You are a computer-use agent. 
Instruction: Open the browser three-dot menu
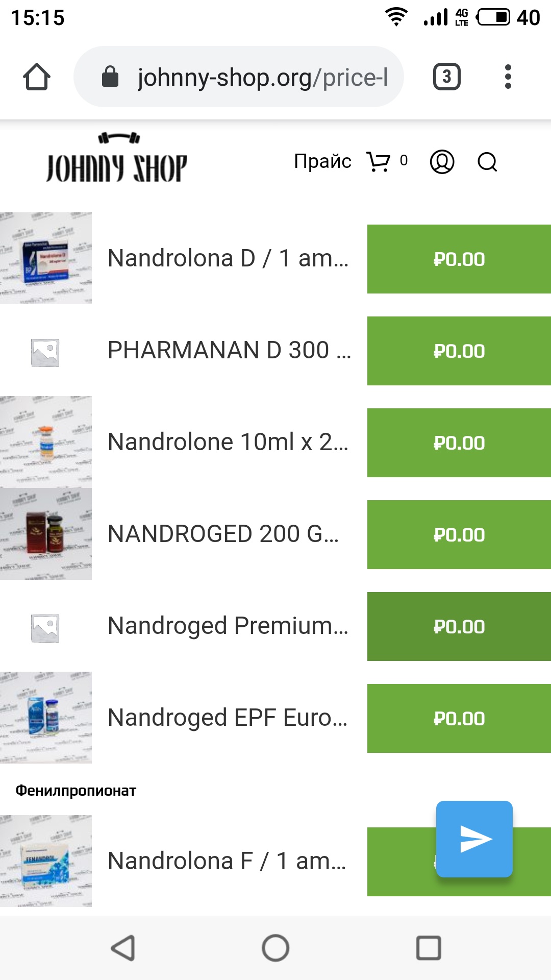[508, 77]
